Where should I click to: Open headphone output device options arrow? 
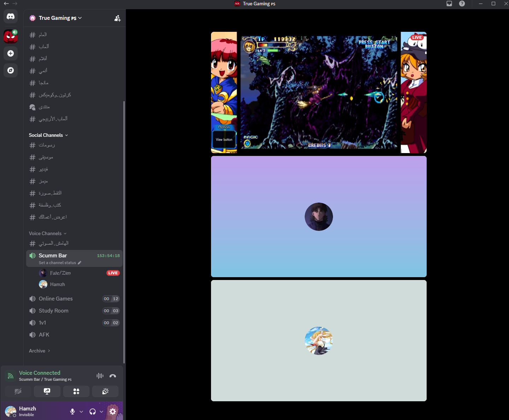[101, 412]
